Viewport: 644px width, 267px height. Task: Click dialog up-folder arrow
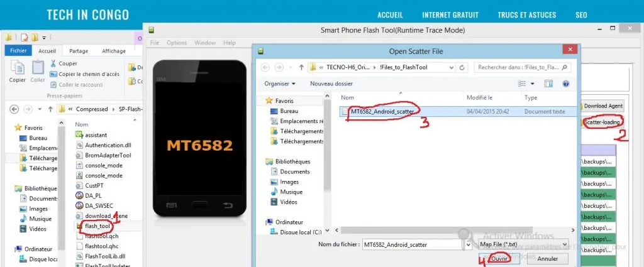[301, 67]
